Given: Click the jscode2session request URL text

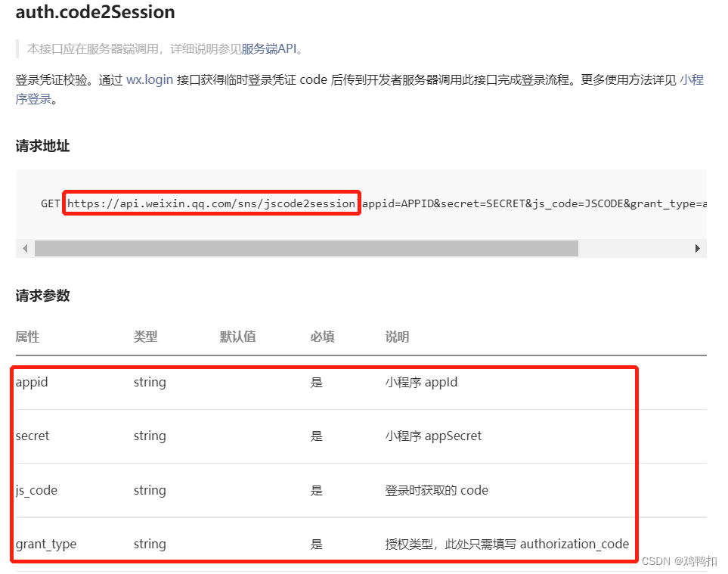Looking at the screenshot, I should pos(211,203).
